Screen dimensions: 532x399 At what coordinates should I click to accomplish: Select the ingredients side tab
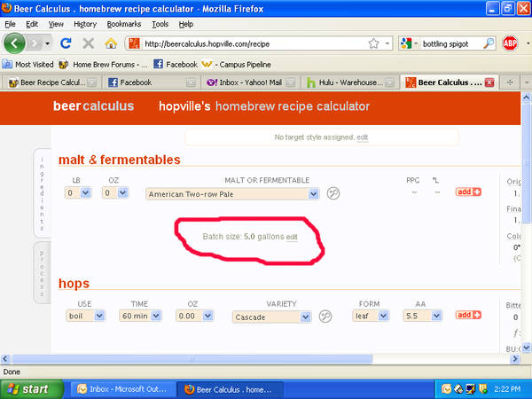pyautogui.click(x=42, y=192)
